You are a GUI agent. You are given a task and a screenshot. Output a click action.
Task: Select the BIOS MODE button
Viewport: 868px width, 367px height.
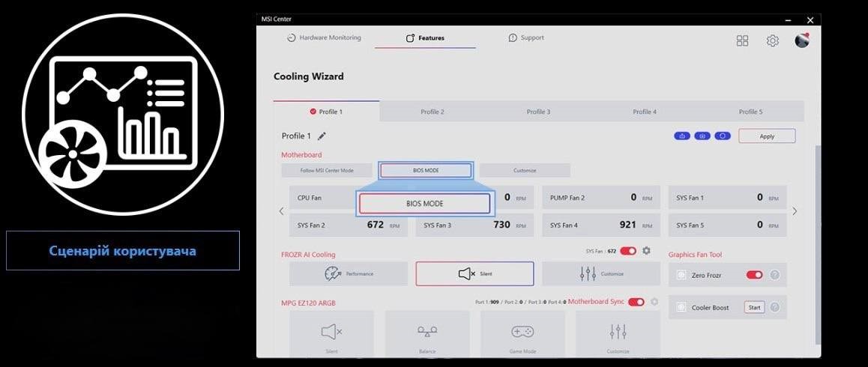[426, 171]
